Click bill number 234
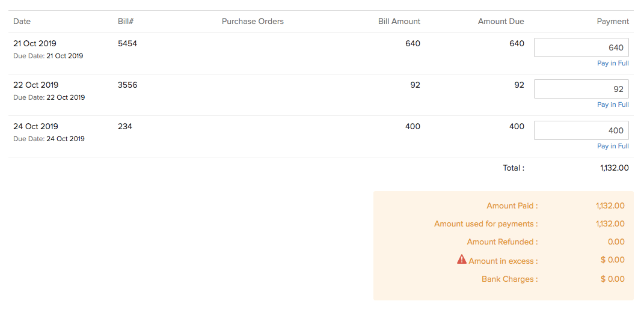Viewport: 644px width, 310px height. [x=125, y=126]
